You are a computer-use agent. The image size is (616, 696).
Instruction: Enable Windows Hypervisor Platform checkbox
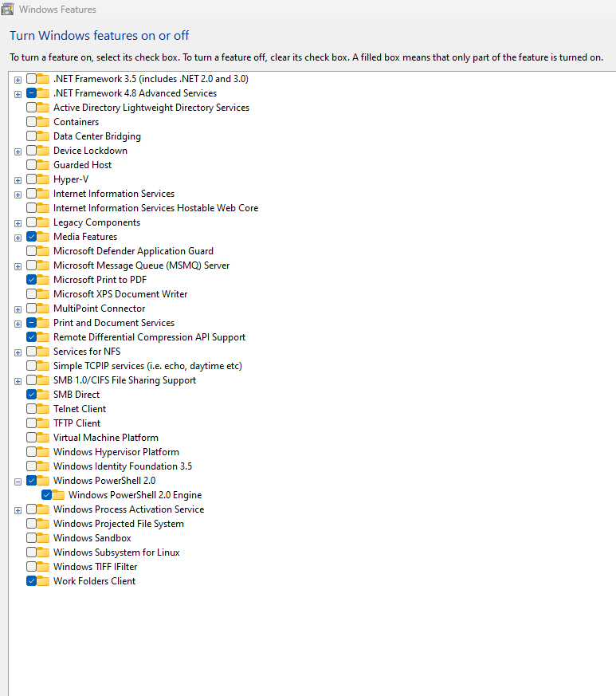click(x=32, y=452)
